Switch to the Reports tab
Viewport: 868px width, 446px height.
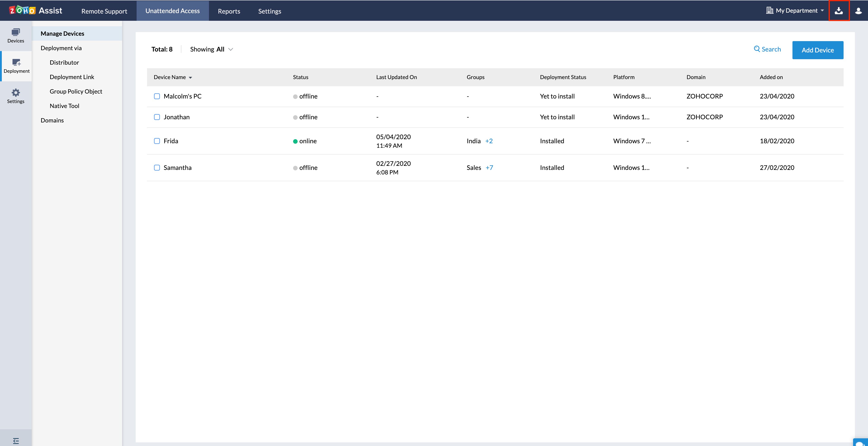pyautogui.click(x=229, y=11)
